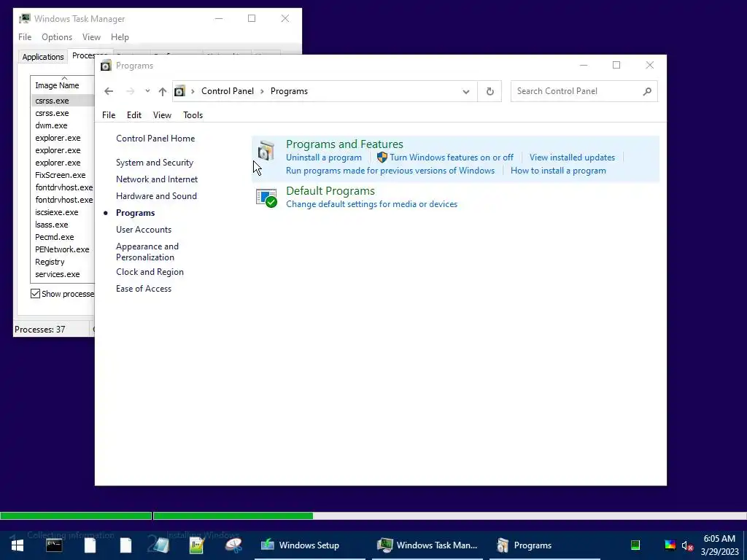Open Hardware and Sound category

pos(156,195)
